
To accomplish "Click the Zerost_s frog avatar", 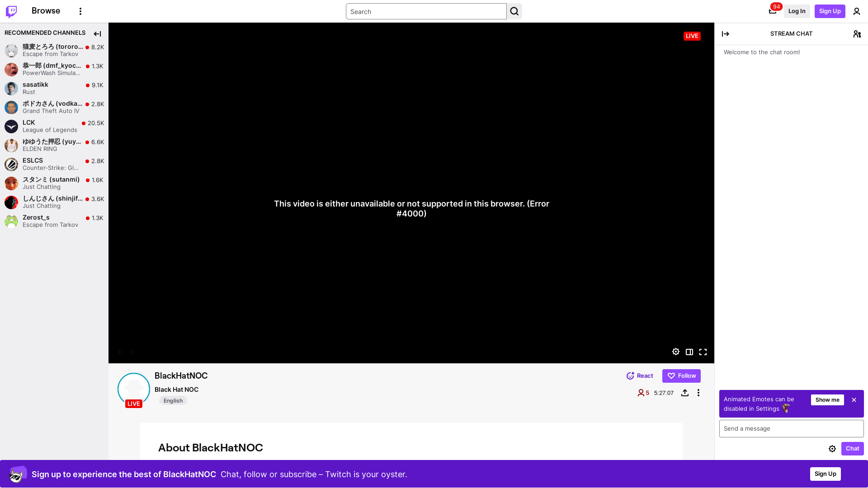I will tap(11, 221).
